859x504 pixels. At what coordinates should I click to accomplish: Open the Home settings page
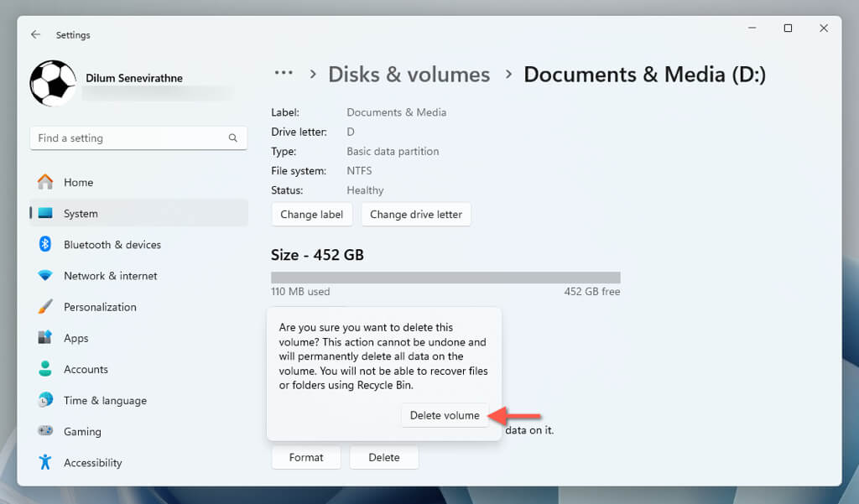pos(78,182)
